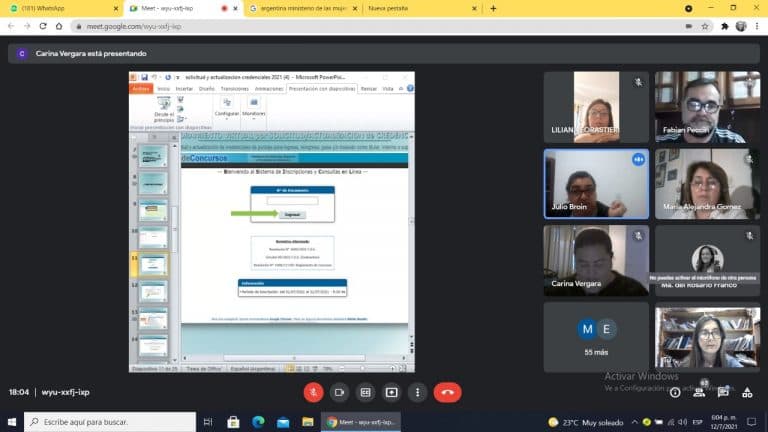Toggle the camera on or off

[x=339, y=392]
